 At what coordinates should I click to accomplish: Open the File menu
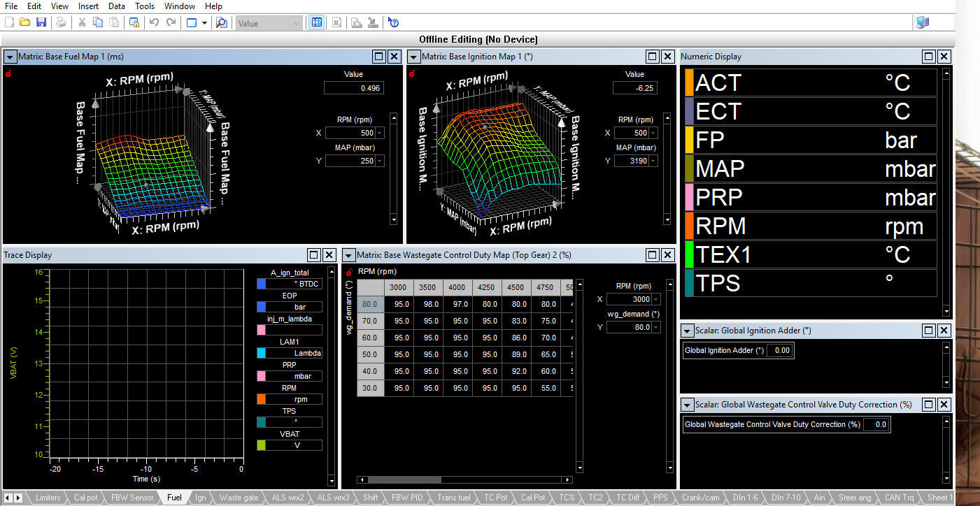(11, 6)
